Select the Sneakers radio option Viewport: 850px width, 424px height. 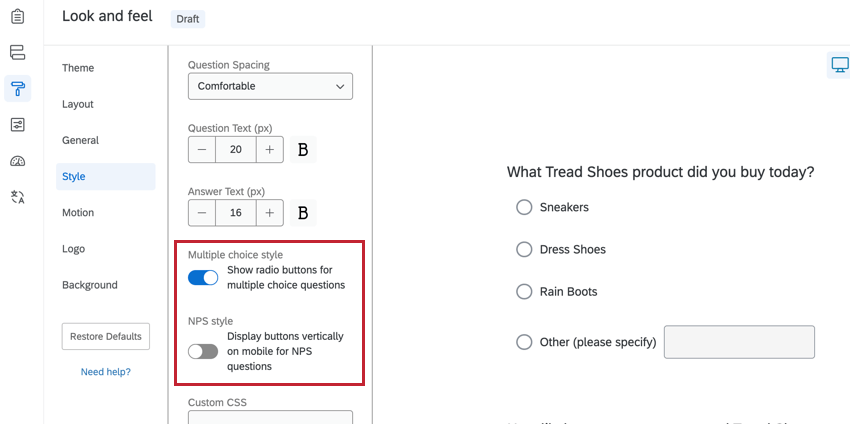click(x=524, y=207)
